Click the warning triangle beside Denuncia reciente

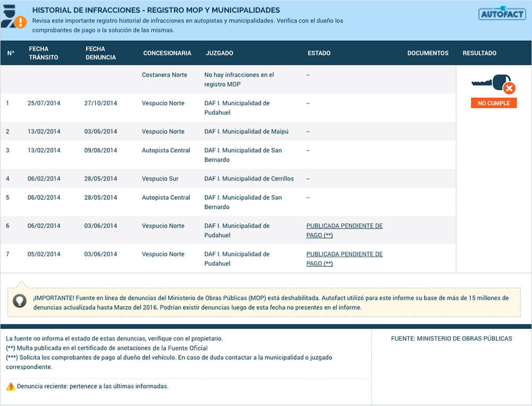10,387
